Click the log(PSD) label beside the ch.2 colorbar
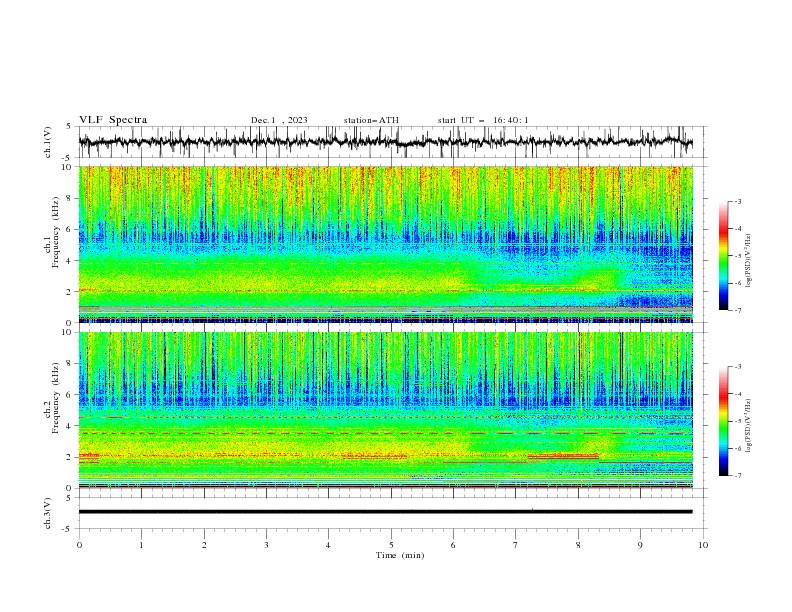792x612 pixels. tap(749, 425)
